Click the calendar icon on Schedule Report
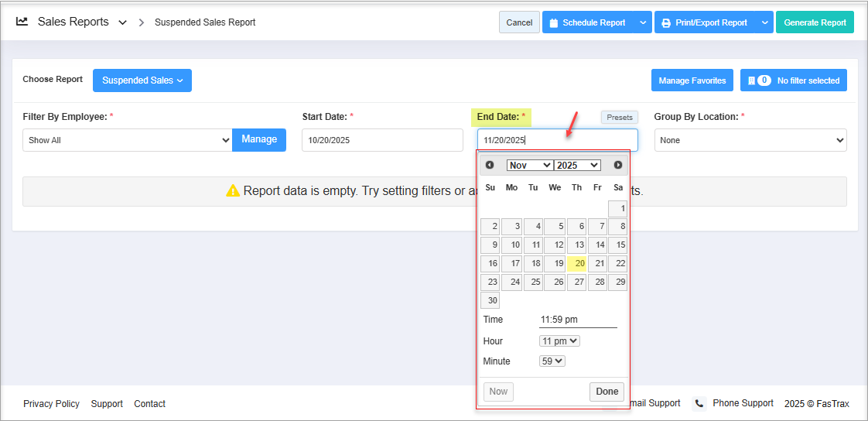The width and height of the screenshot is (868, 421). 554,23
